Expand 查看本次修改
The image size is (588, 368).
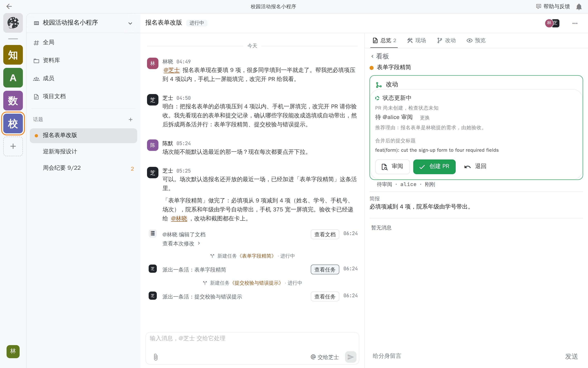coord(181,244)
